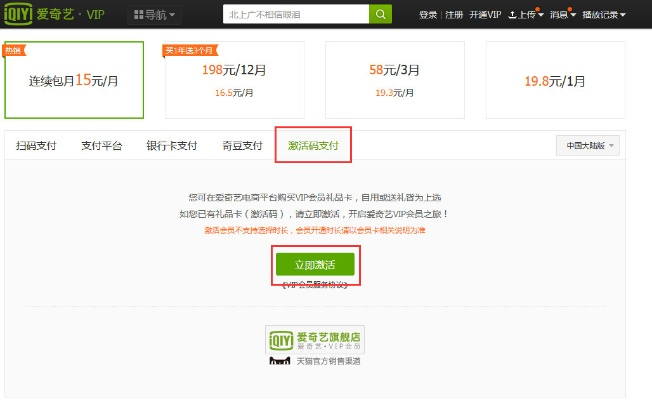
Task: Switch to the 银行卡支付 tab
Action: (172, 146)
